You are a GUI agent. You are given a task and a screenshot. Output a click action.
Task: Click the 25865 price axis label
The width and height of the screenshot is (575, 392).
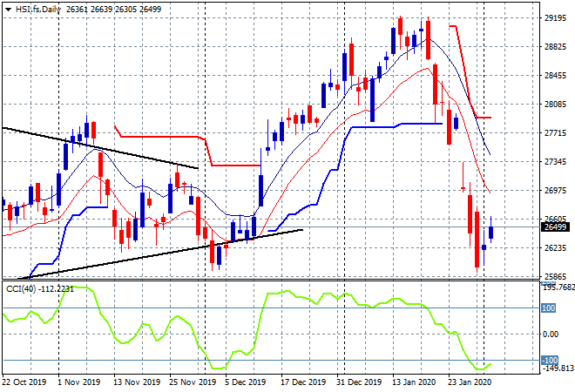[555, 276]
